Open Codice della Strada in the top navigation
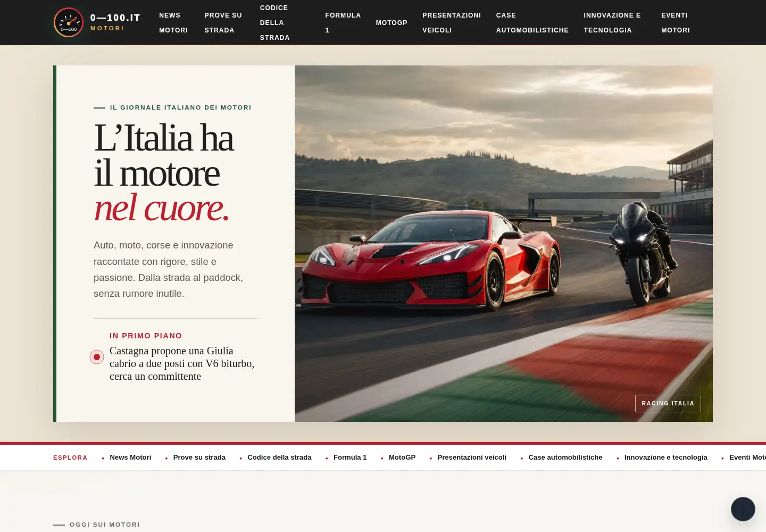 click(275, 23)
